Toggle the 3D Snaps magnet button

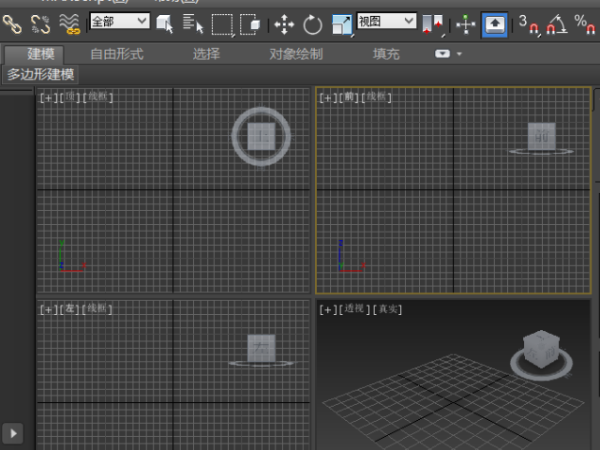527,23
